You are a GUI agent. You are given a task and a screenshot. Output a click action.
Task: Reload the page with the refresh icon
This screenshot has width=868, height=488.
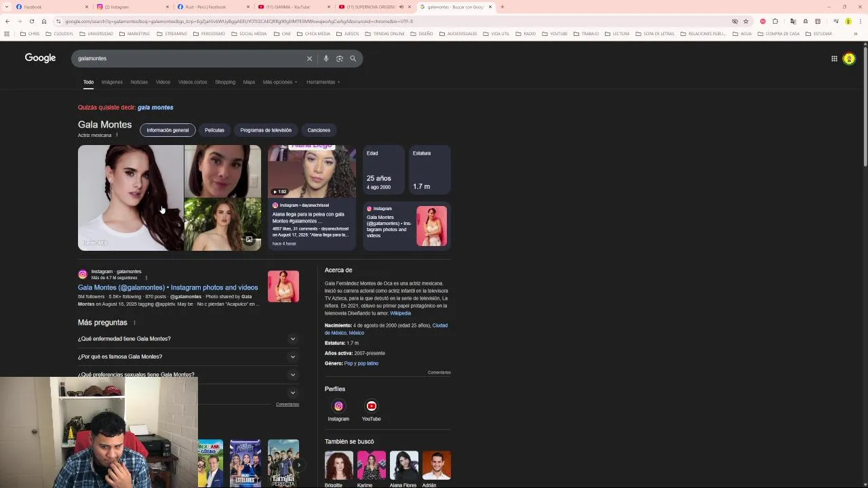pos(31,21)
